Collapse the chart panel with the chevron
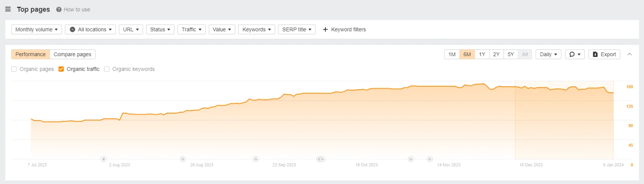The width and height of the screenshot is (644, 184). coord(629,54)
